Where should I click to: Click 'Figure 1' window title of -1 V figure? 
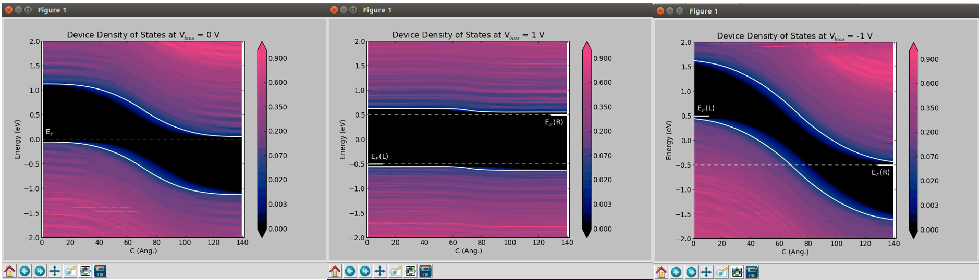pos(704,11)
